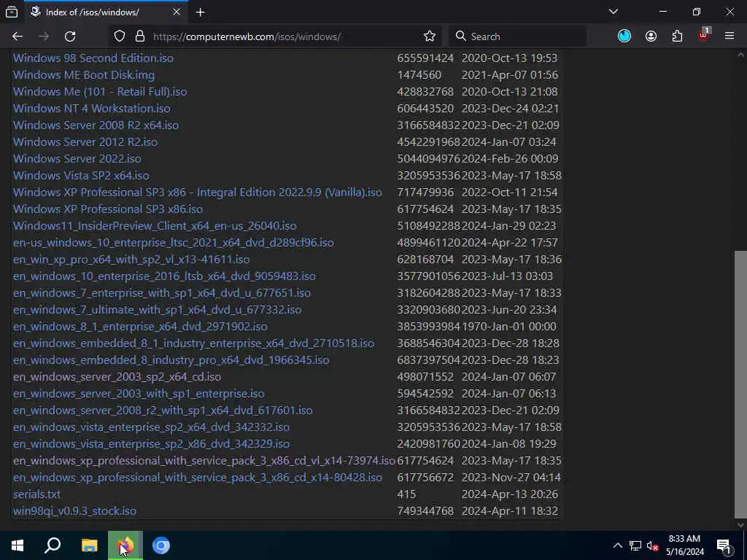The width and height of the screenshot is (747, 560).
Task: Show hidden system tray icons
Action: [617, 545]
